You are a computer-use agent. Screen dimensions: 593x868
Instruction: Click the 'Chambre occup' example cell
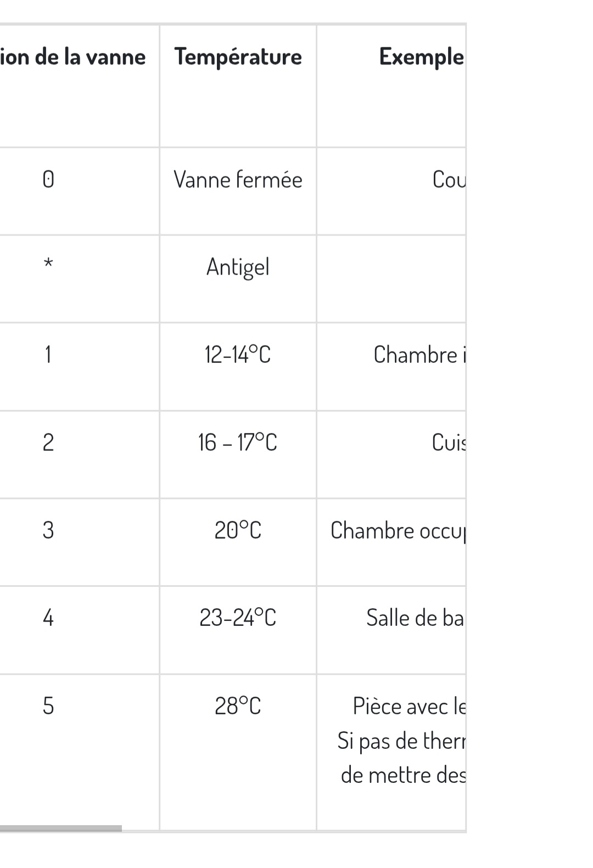point(398,531)
